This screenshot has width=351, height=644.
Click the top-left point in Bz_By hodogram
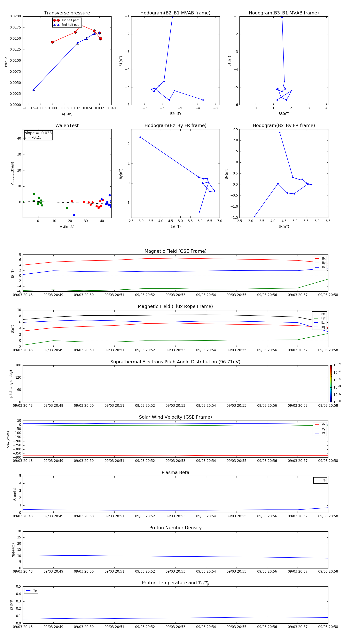coord(140,137)
